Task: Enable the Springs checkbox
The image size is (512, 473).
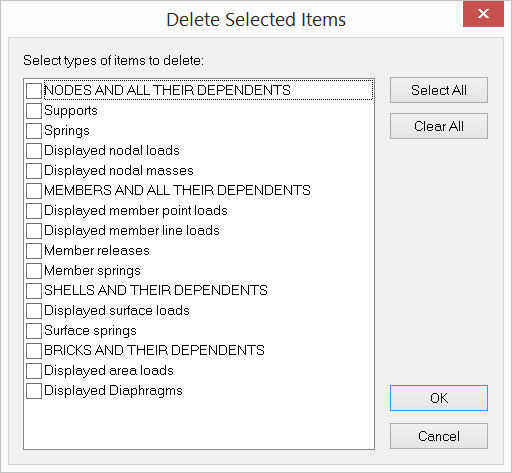Action: click(x=34, y=131)
